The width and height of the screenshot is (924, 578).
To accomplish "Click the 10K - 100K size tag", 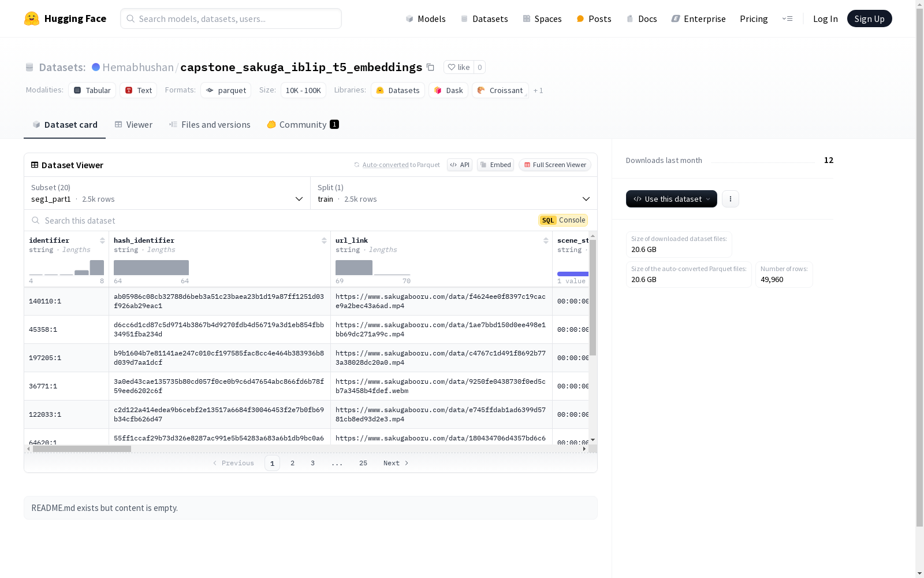I will (303, 90).
